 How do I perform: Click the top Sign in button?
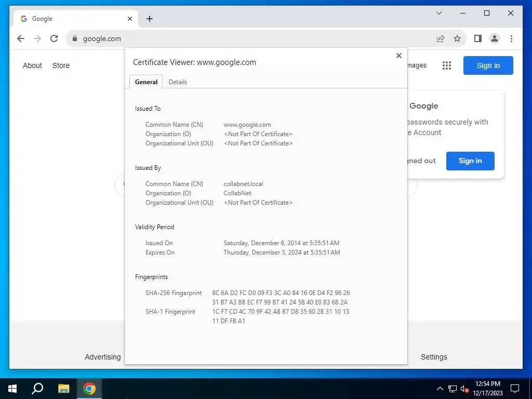pyautogui.click(x=488, y=65)
